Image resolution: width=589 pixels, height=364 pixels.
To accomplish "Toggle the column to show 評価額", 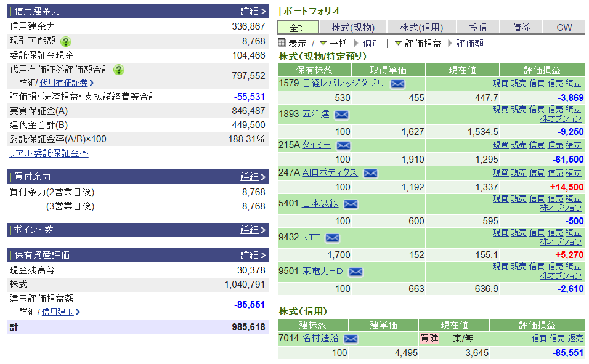I will [x=469, y=44].
